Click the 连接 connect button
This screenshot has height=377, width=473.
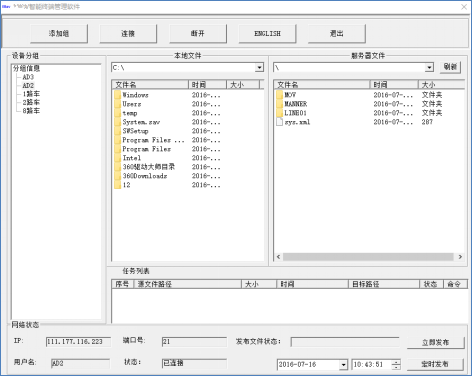128,33
